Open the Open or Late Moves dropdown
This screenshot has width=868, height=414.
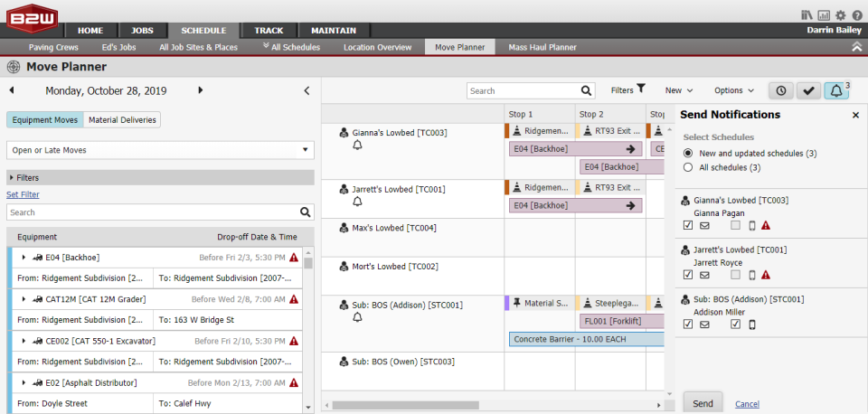160,150
